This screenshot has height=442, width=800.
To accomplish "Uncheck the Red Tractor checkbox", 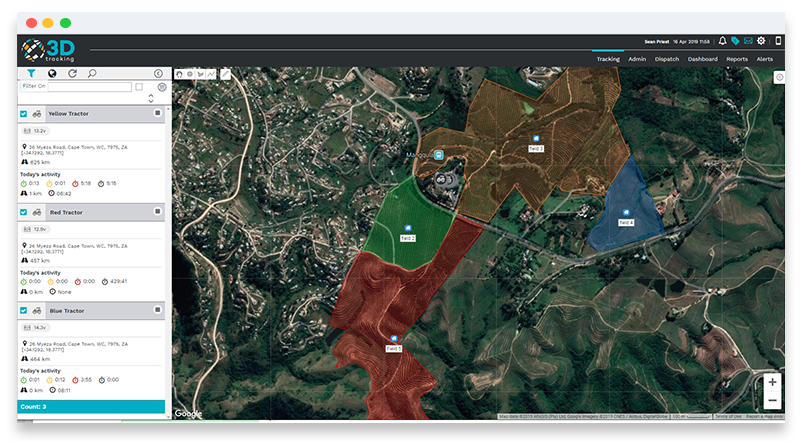I will (x=24, y=213).
